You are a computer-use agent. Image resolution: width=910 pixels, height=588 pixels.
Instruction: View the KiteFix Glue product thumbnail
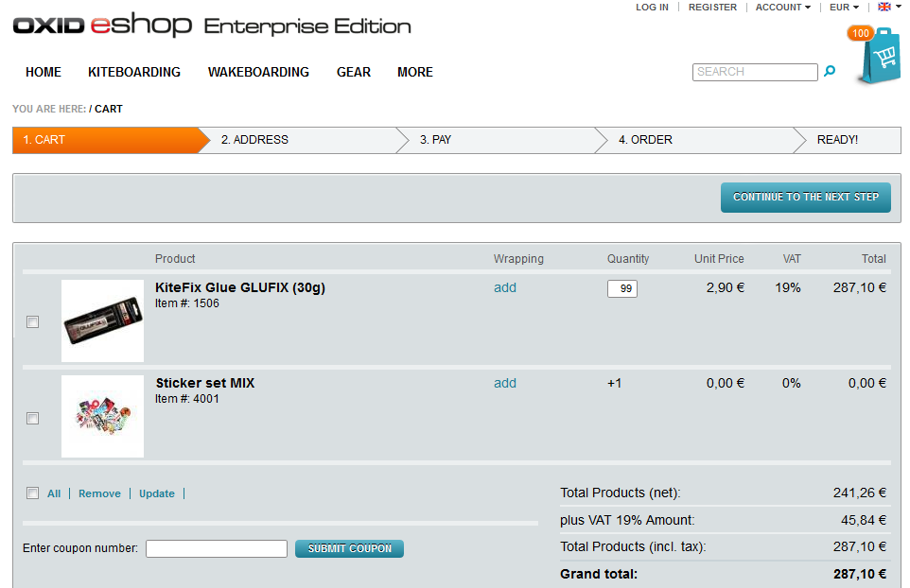click(x=102, y=321)
